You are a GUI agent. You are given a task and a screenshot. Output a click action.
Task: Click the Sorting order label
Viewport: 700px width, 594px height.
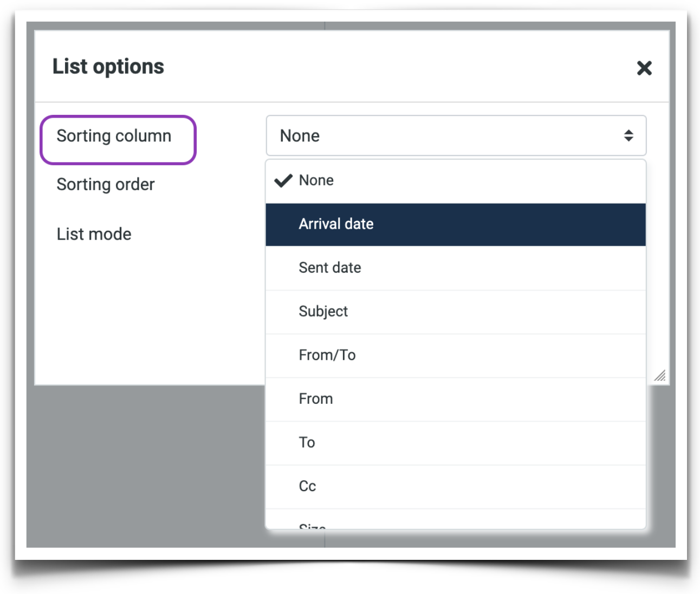point(105,184)
